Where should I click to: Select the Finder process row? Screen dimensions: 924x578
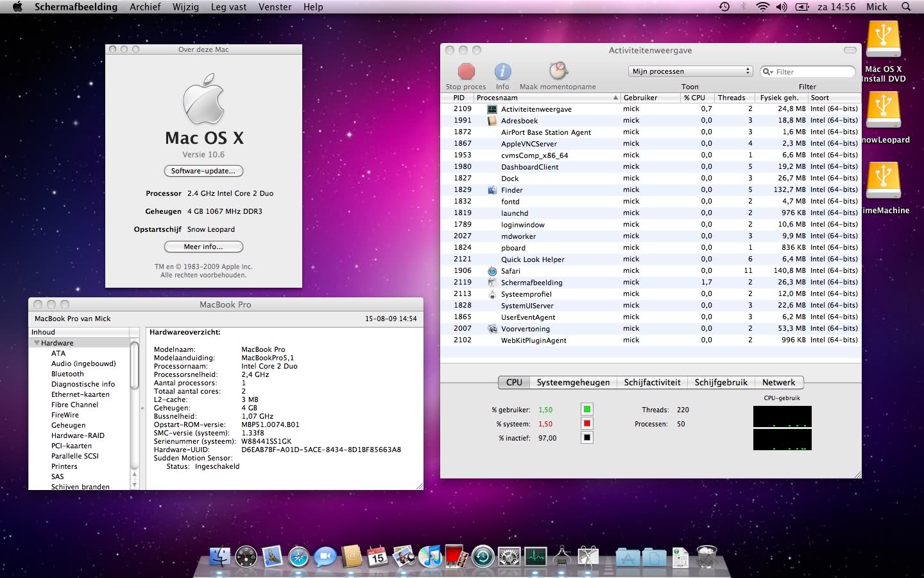pos(511,190)
